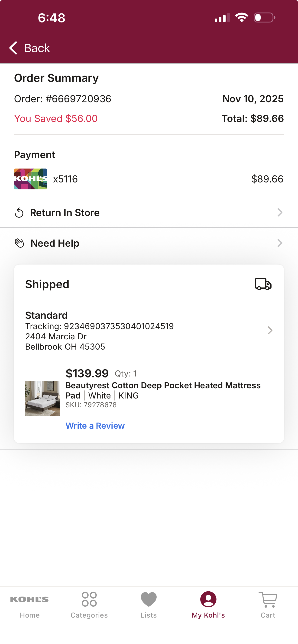Tap the Return In Store circular arrow icon

coord(19,213)
